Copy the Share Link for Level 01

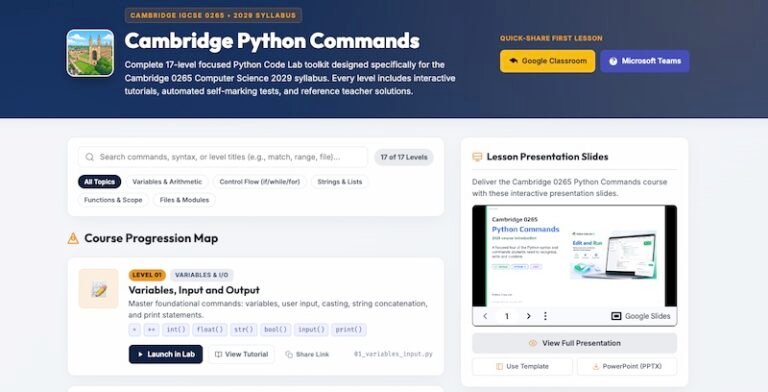pyautogui.click(x=307, y=354)
